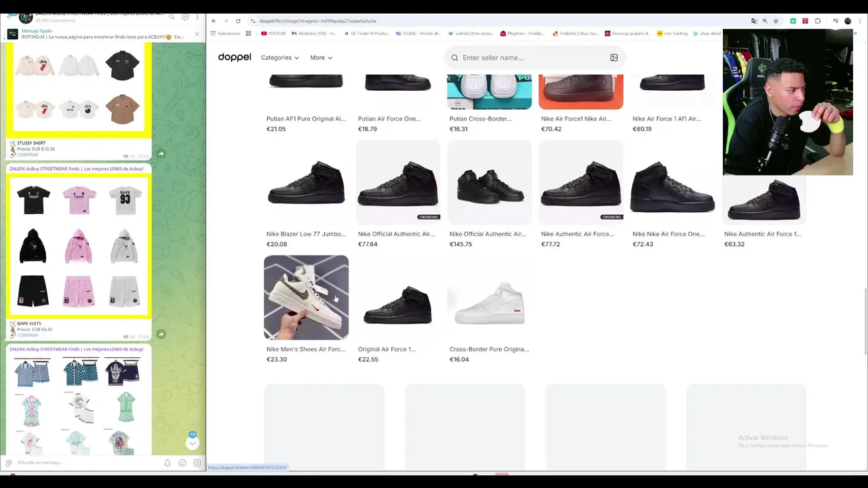
Task: Open Original Air Force 1 €22.55 product image
Action: coord(397,298)
